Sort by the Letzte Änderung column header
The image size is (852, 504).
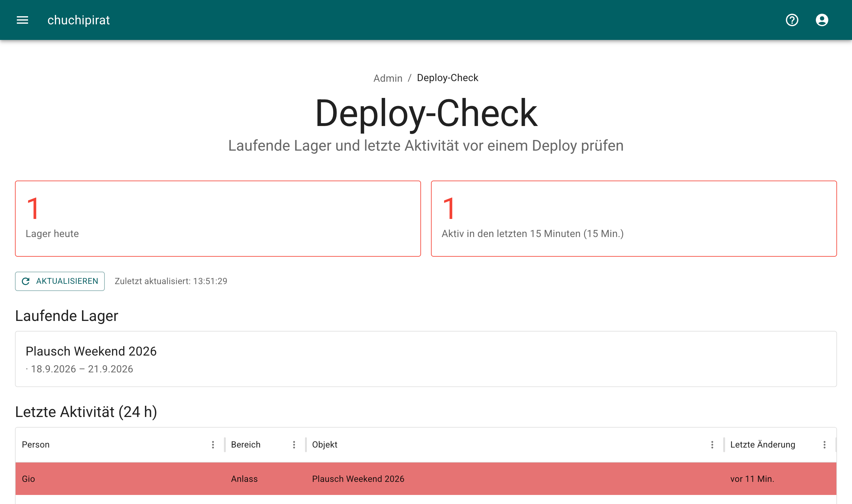click(763, 444)
